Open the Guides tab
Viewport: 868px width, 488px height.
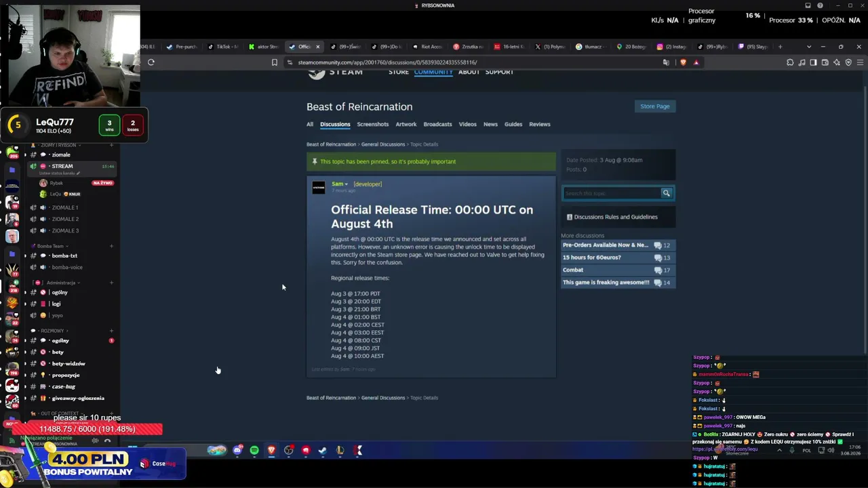tap(513, 124)
